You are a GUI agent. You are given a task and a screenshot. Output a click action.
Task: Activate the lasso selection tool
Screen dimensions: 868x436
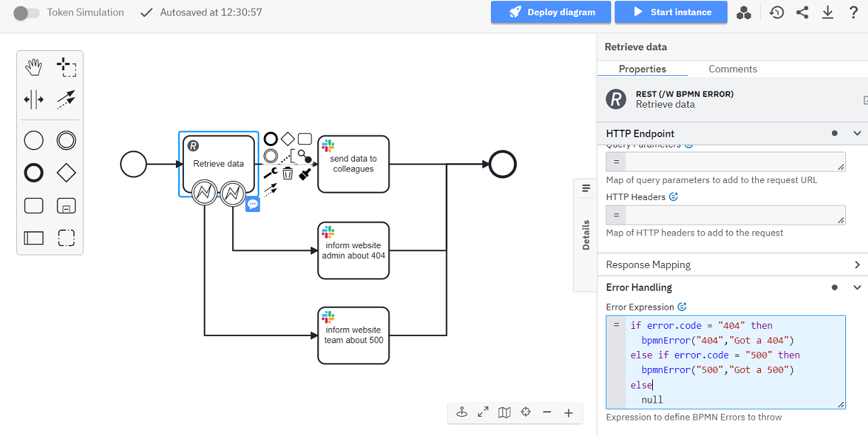point(67,68)
